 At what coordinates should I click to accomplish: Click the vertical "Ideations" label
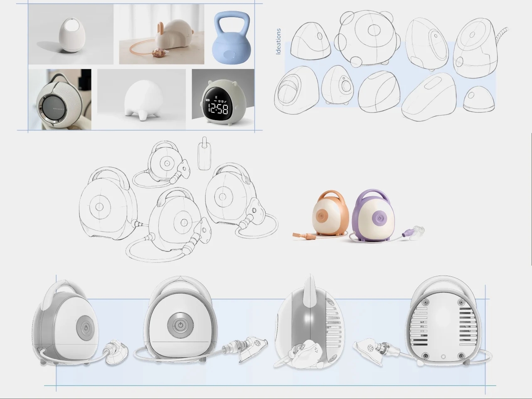(x=278, y=42)
